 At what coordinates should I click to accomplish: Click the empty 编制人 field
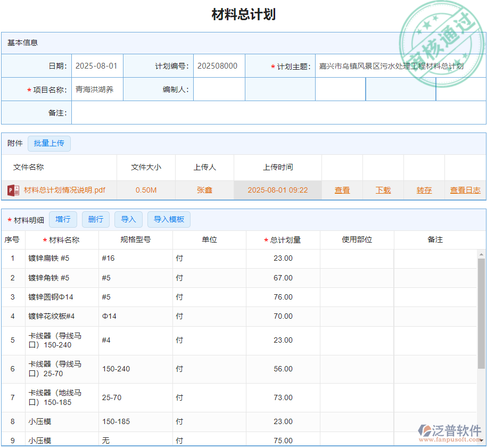coord(219,89)
